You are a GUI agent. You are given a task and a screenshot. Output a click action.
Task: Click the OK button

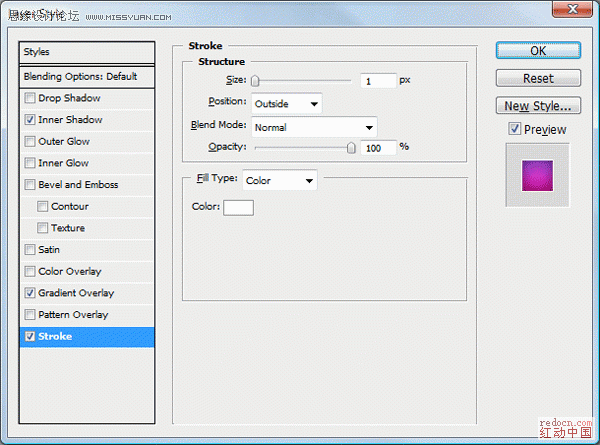click(538, 51)
